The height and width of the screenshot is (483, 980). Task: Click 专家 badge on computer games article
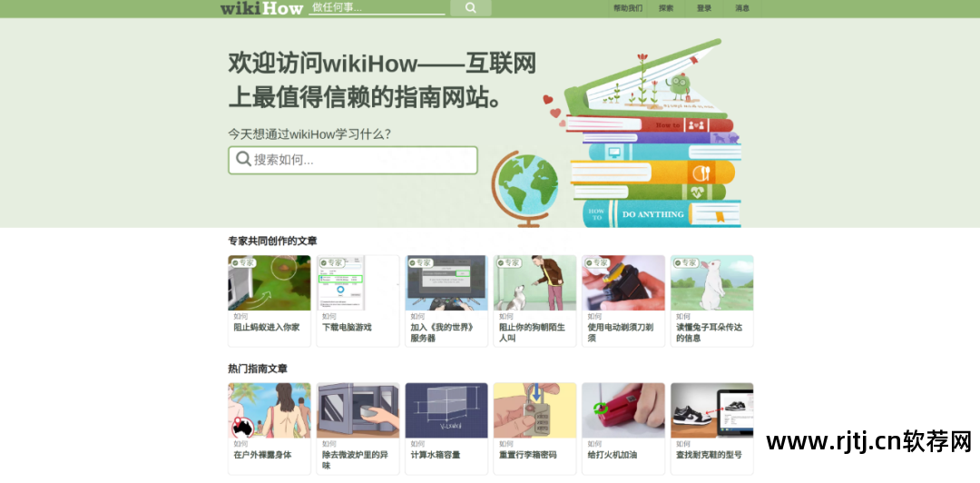click(332, 262)
